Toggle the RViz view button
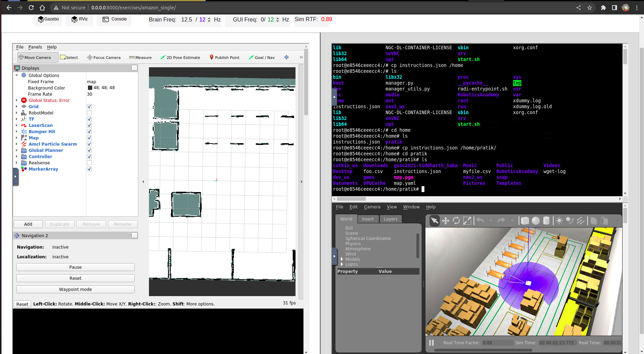Screen dimensions: 644x354 (x=79, y=19)
